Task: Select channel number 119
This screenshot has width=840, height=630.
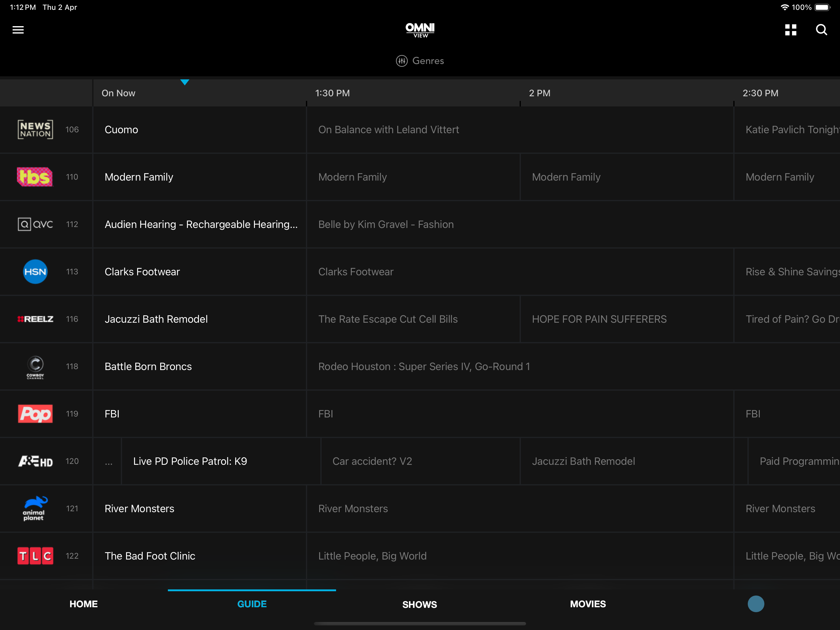Action: coord(72,414)
